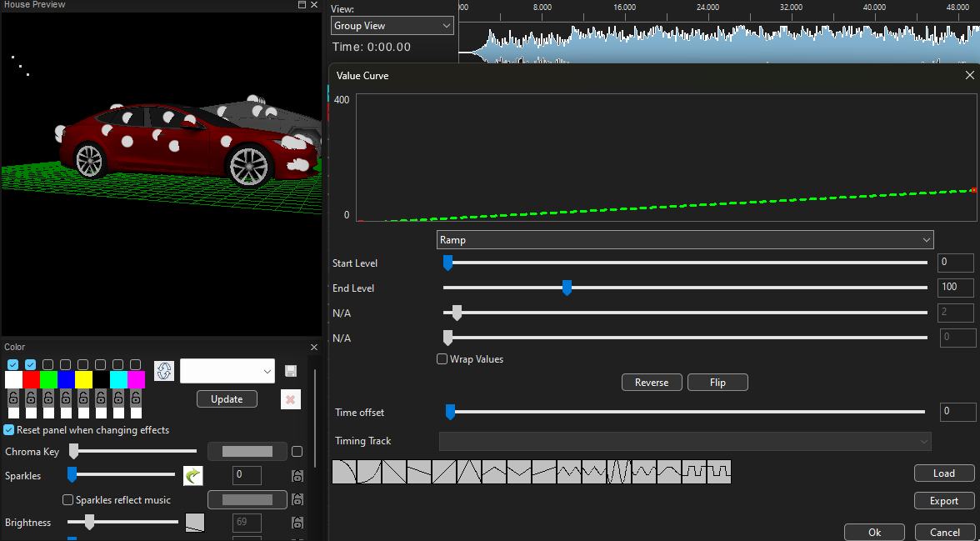Tick the Sparkles reflect music checkbox
Image resolution: width=980 pixels, height=541 pixels.
click(x=68, y=500)
